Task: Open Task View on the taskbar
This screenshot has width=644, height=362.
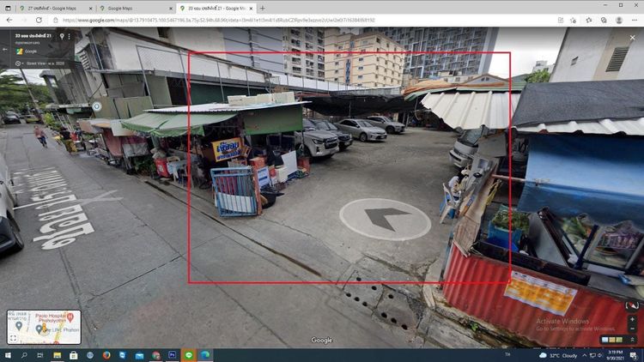Action: tap(39, 355)
